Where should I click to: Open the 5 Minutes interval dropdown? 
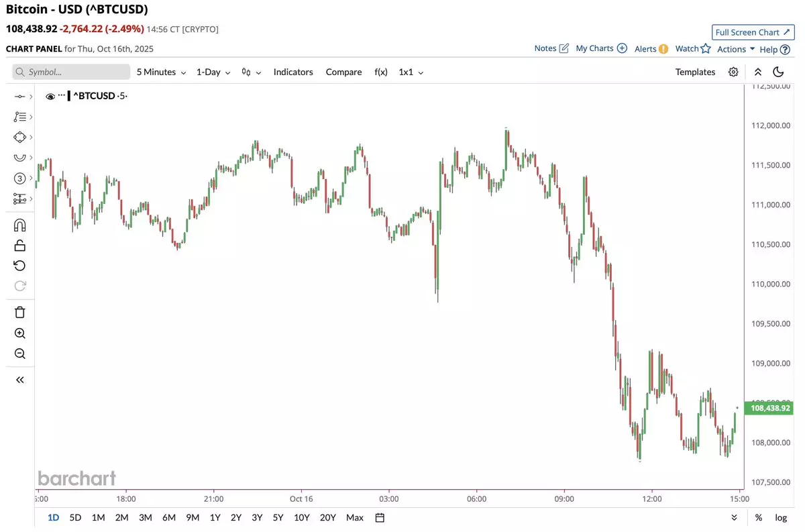tap(161, 72)
